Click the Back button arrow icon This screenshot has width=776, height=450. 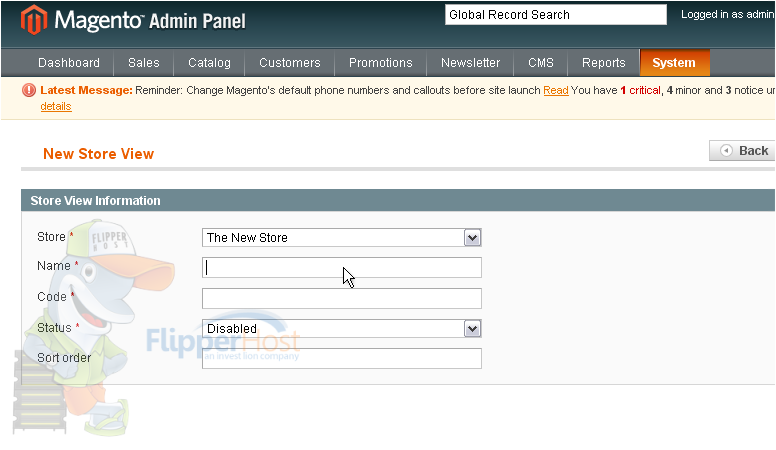point(726,150)
